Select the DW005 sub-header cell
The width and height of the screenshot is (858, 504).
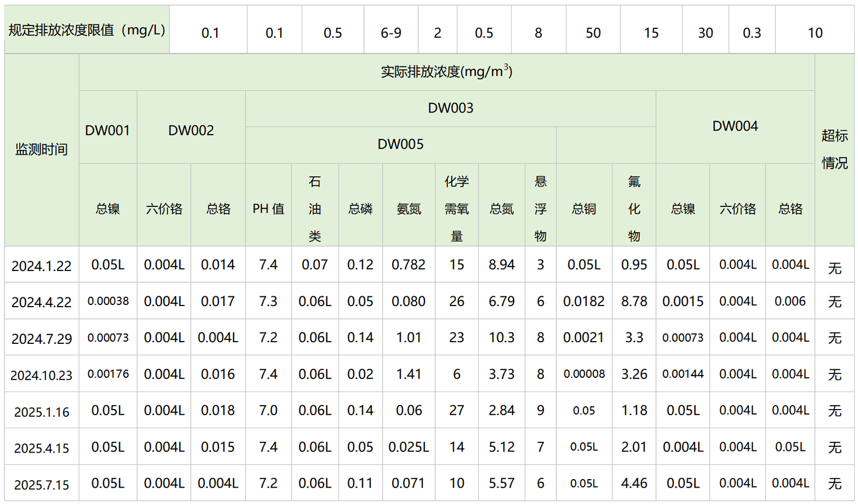click(x=400, y=144)
